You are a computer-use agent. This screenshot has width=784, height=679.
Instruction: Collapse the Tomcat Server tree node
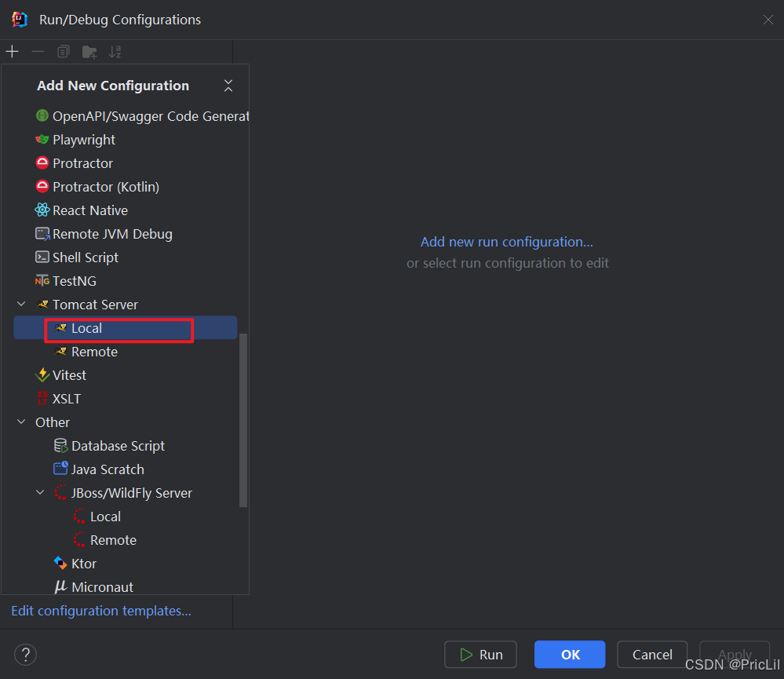pyautogui.click(x=20, y=305)
